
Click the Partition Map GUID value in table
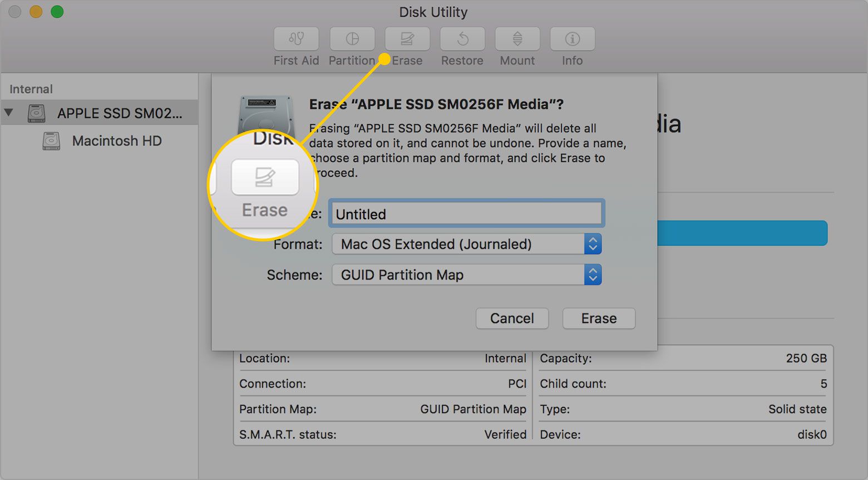point(473,409)
